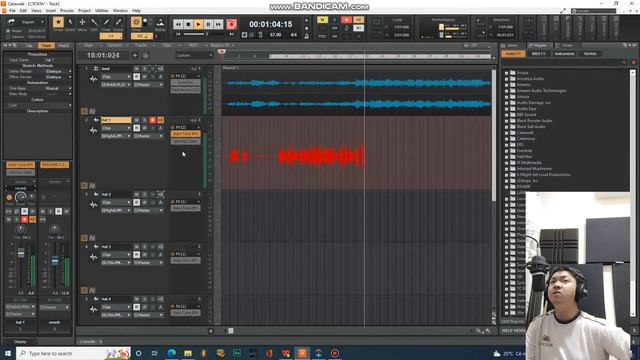Open input dropdown on hat 1 track
This screenshot has height=360, width=640.
[116, 136]
